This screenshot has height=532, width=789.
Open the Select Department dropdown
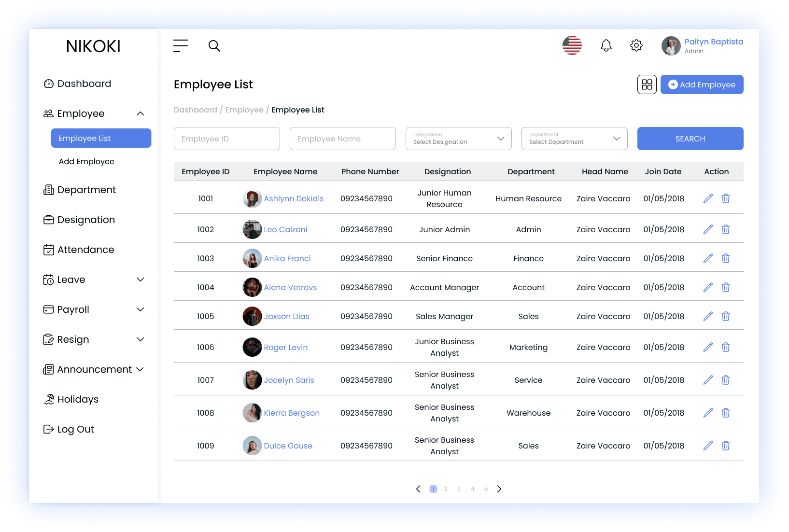pos(574,139)
